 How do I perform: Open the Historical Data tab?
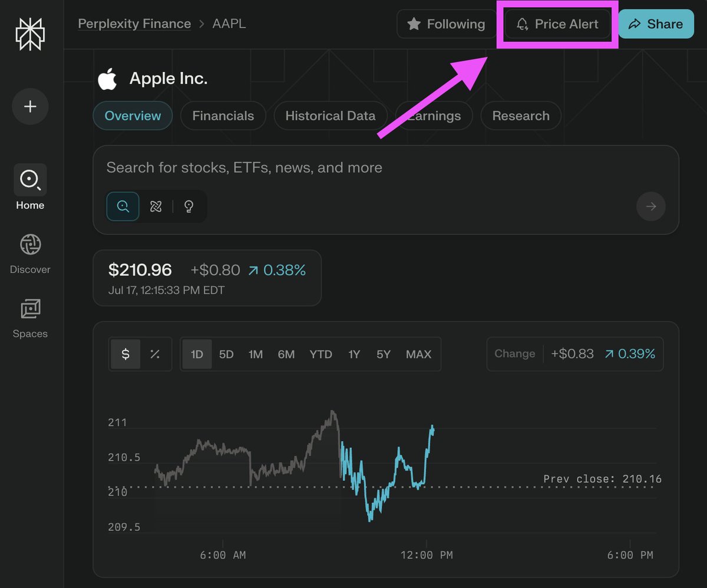(x=331, y=115)
